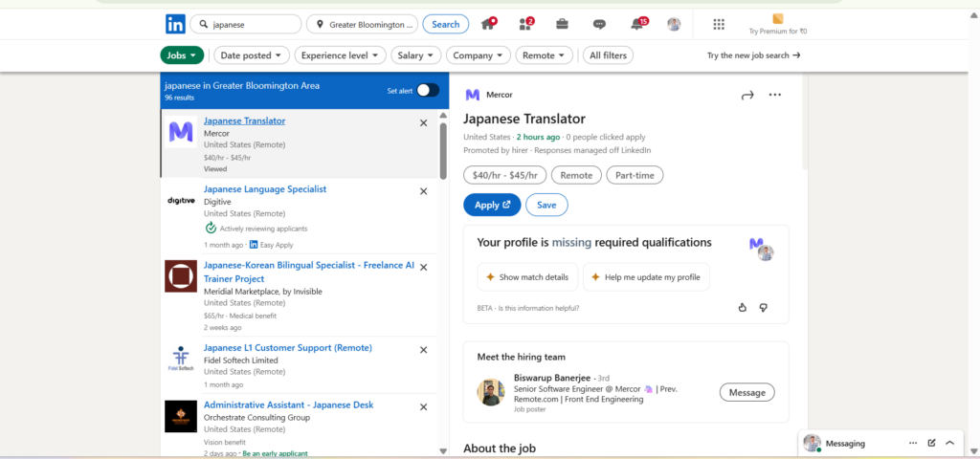
Task: Click the LinkedIn logo icon
Action: (175, 24)
